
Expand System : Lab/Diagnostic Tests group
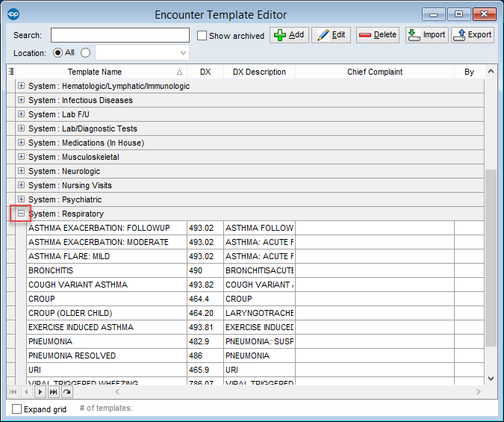point(21,128)
